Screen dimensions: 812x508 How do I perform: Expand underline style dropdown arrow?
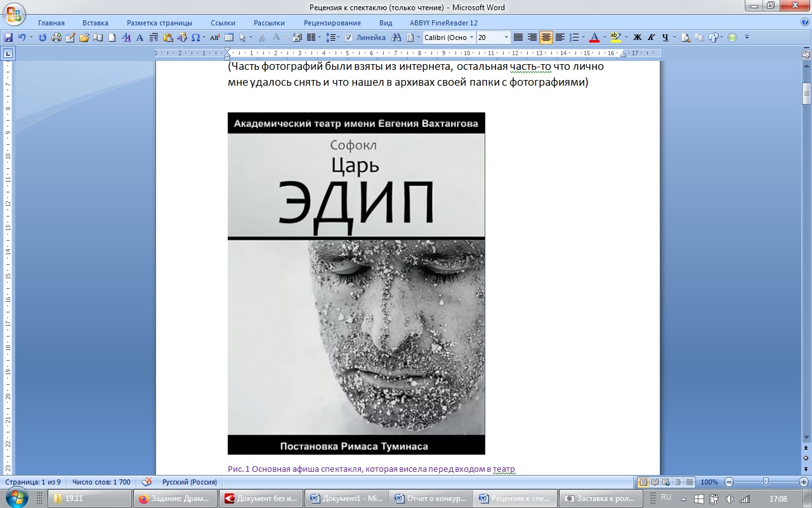pos(674,37)
